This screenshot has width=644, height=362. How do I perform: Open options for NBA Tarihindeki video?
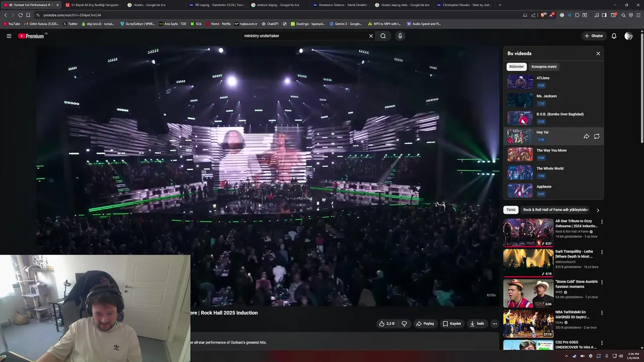point(602,313)
